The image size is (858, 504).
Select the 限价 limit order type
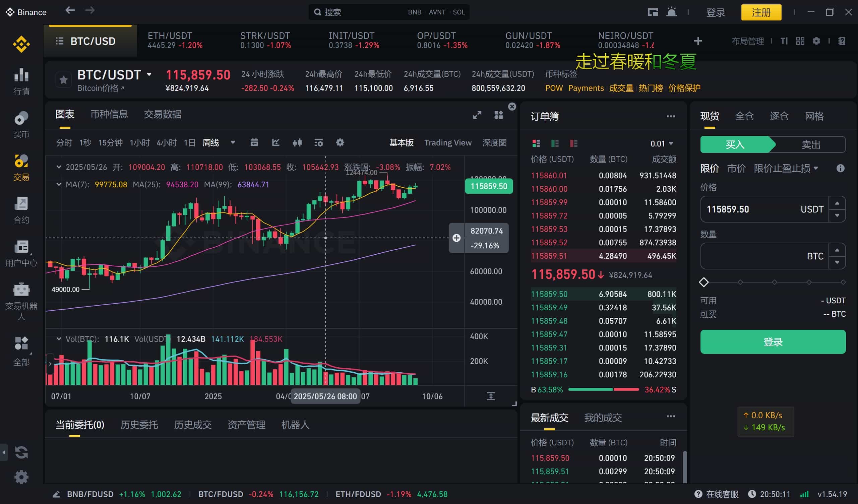[x=710, y=168]
